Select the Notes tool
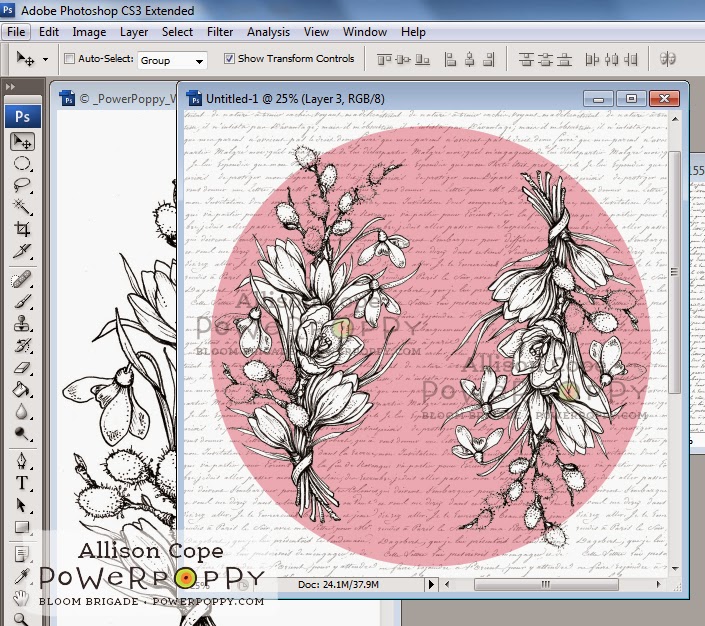The width and height of the screenshot is (705, 626). click(x=22, y=554)
